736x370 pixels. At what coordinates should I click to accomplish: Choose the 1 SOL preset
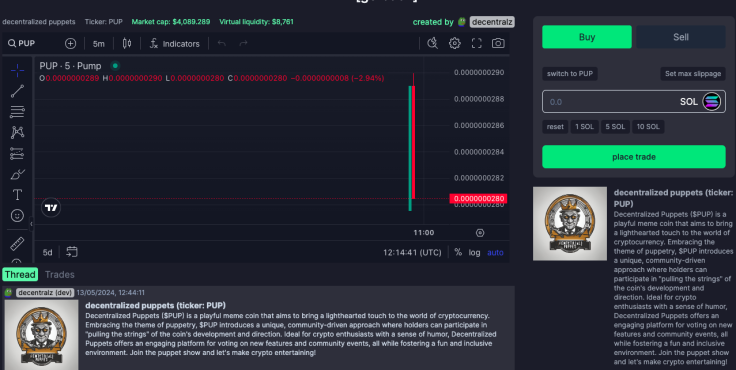pos(584,127)
